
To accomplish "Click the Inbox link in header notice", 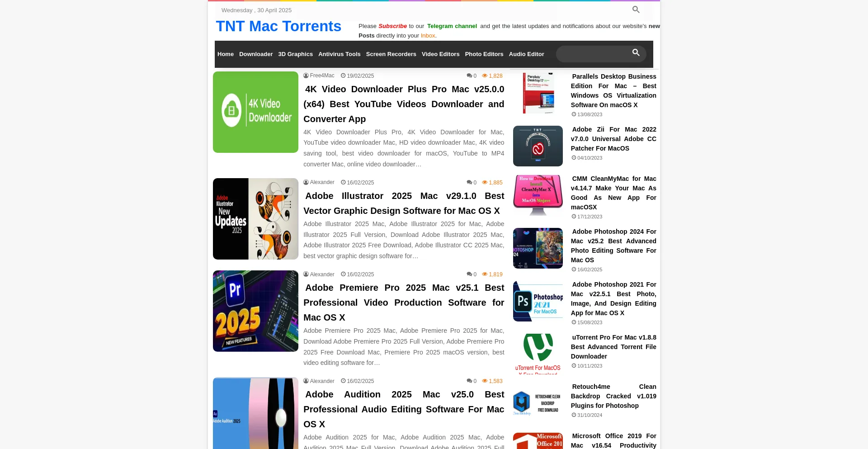I will tap(428, 36).
